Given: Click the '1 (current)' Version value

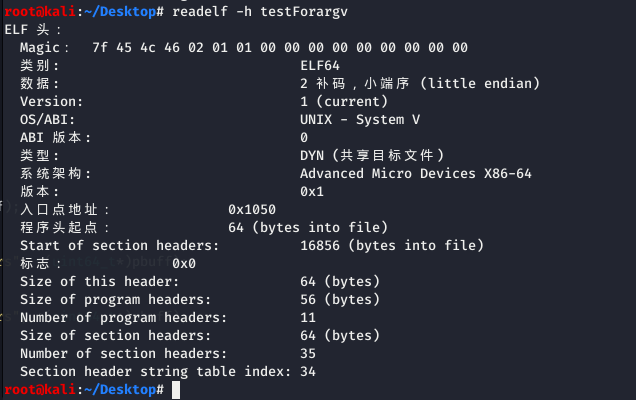Looking at the screenshot, I should pyautogui.click(x=343, y=101).
